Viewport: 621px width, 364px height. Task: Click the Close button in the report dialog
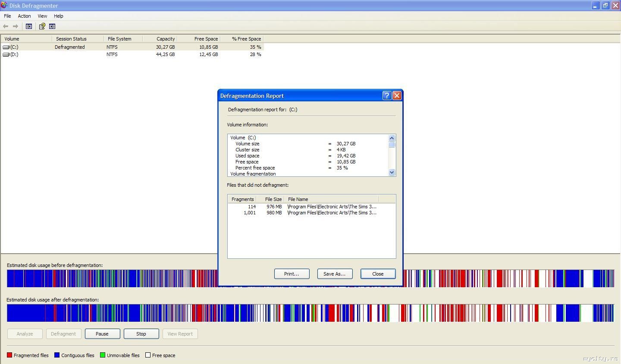coord(378,274)
